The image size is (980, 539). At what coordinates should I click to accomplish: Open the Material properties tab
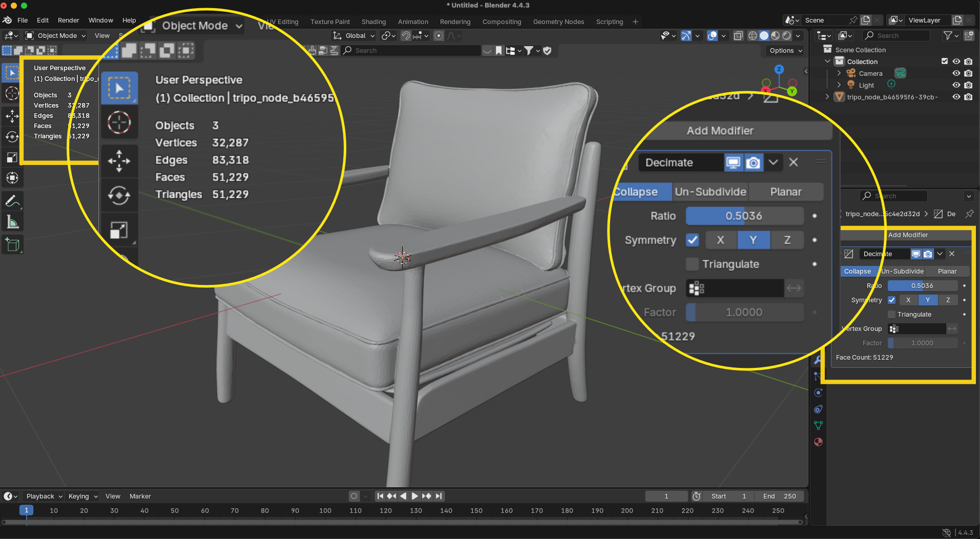pyautogui.click(x=818, y=442)
